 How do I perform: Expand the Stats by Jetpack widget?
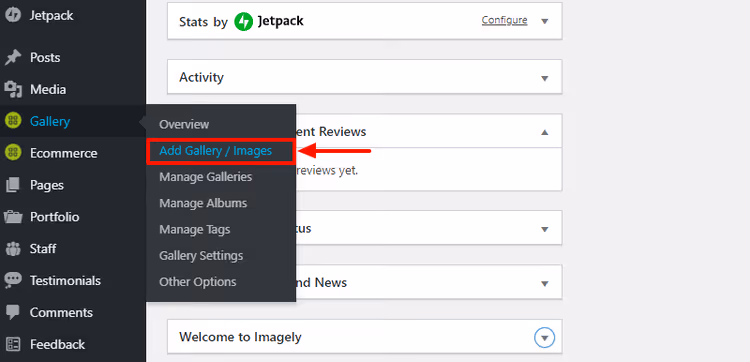tap(544, 22)
